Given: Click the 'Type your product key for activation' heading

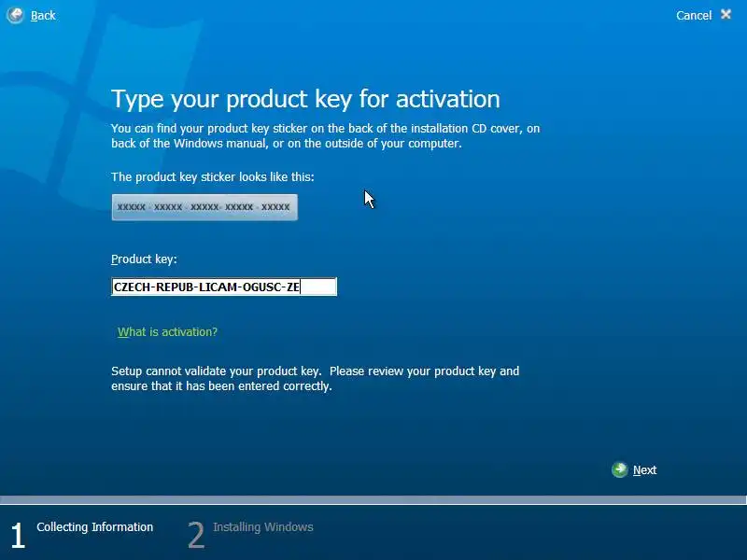Looking at the screenshot, I should pos(305,100).
